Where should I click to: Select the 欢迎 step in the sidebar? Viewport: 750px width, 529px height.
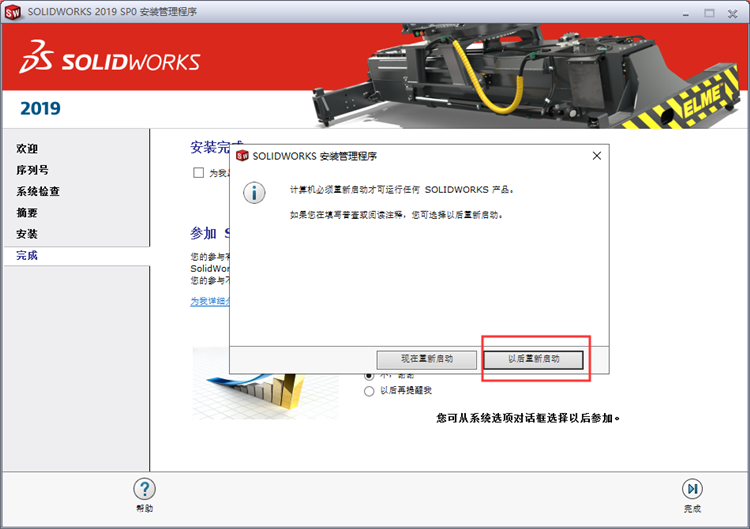tap(27, 149)
